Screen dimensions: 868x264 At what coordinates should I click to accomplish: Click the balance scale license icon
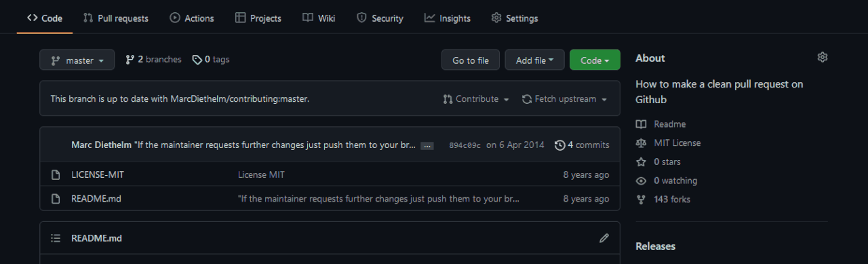pyautogui.click(x=641, y=143)
